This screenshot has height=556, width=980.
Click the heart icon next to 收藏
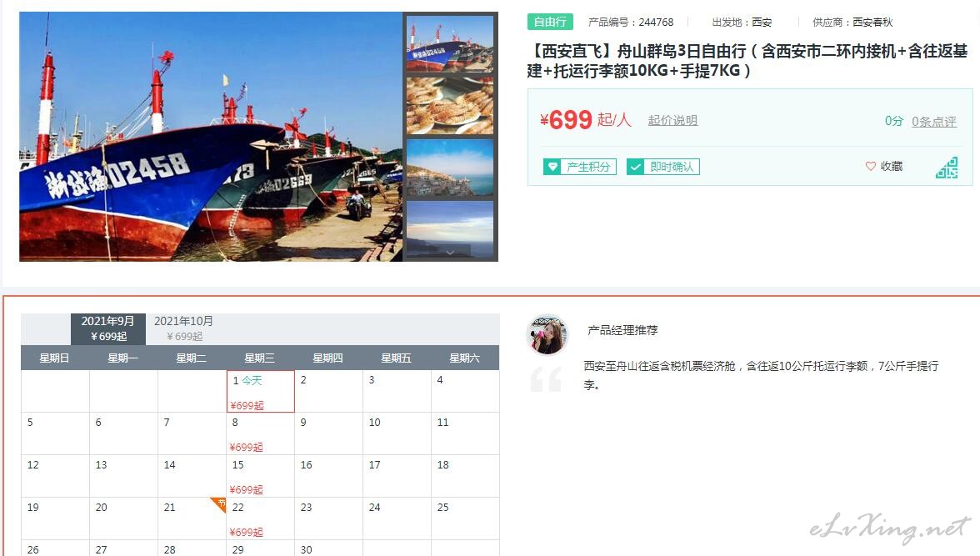pos(870,166)
